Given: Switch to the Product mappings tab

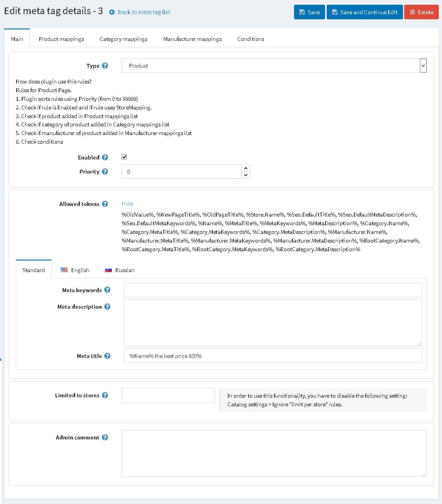Looking at the screenshot, I should (x=61, y=39).
